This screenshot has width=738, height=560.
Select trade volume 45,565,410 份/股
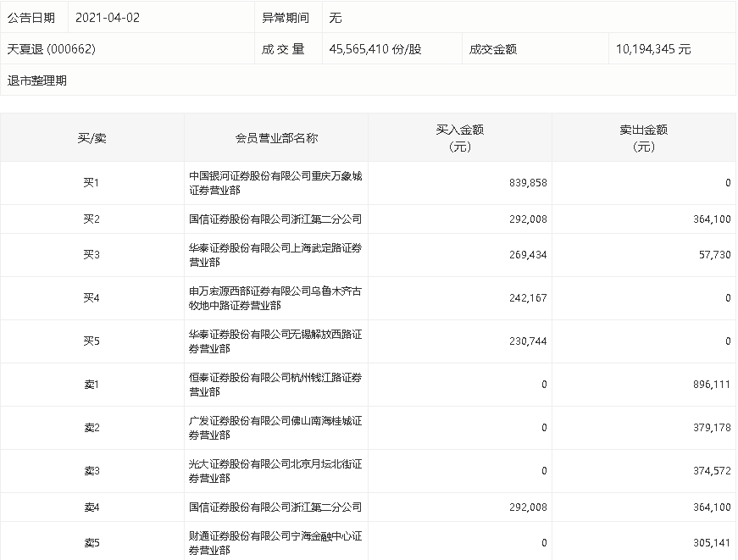click(375, 49)
